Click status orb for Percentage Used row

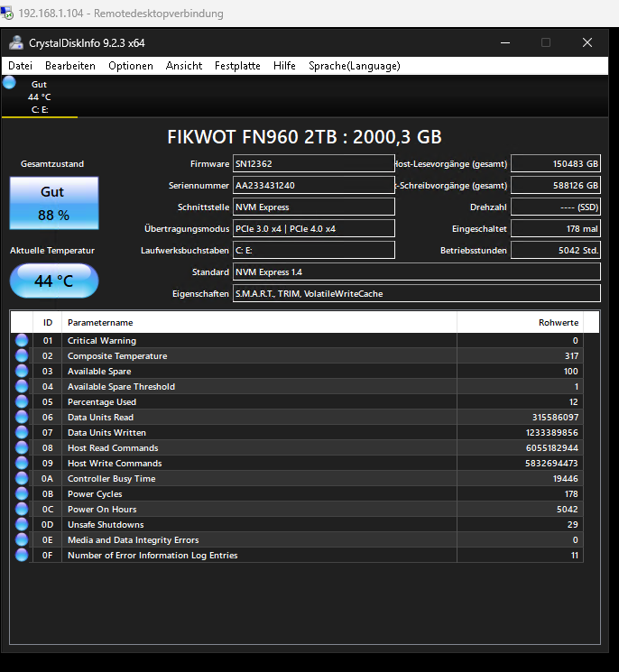coord(22,402)
